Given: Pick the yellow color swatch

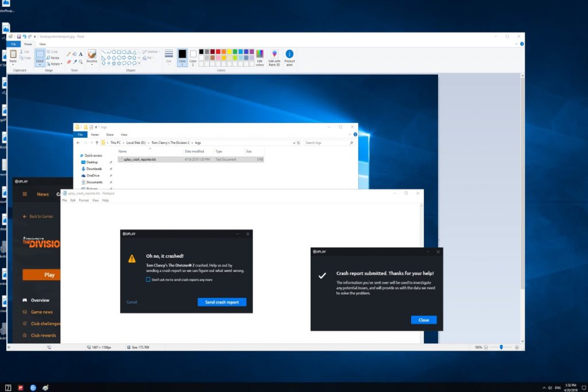Looking at the screenshot, I should (x=230, y=52).
